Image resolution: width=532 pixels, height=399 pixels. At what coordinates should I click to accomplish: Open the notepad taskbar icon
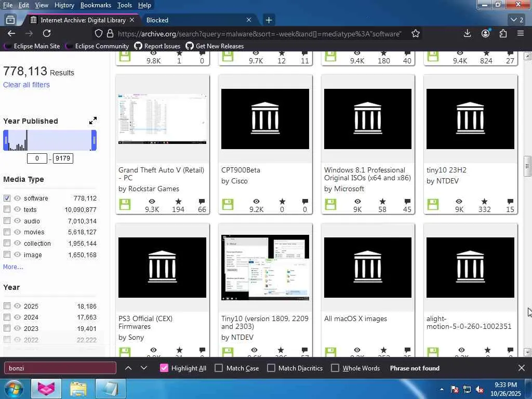pos(111,389)
